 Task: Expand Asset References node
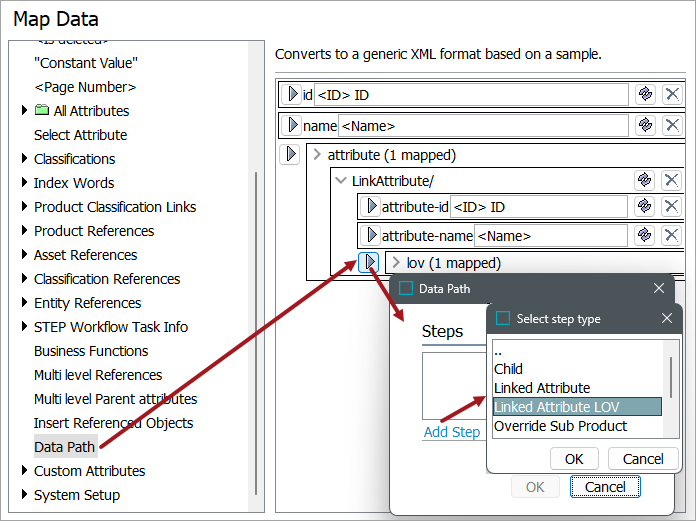click(24, 254)
